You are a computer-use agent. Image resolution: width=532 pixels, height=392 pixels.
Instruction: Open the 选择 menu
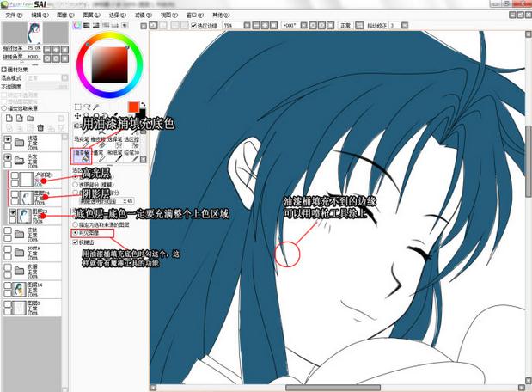click(x=118, y=15)
